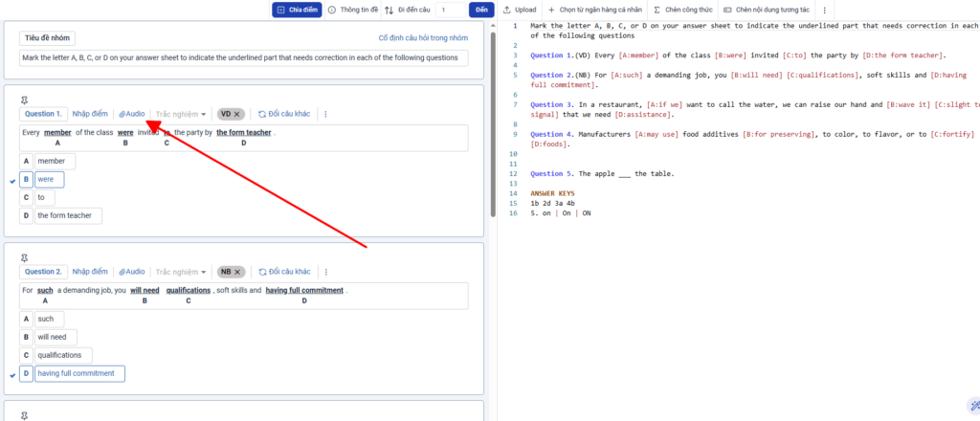Image resolution: width=980 pixels, height=421 pixels.
Task: Select answer D for Question 2
Action: click(26, 373)
